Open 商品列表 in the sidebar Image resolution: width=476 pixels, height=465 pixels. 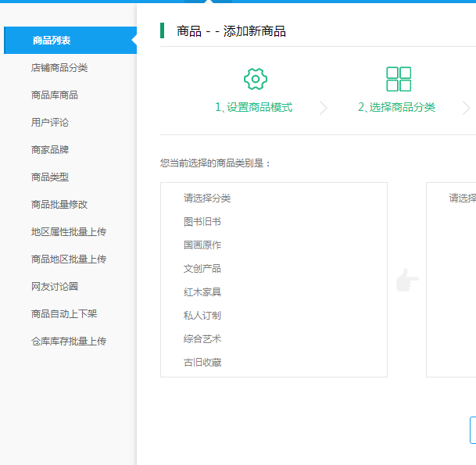52,41
